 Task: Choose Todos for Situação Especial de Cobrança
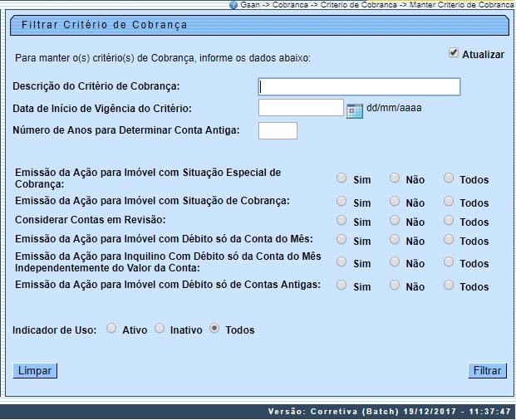click(450, 178)
